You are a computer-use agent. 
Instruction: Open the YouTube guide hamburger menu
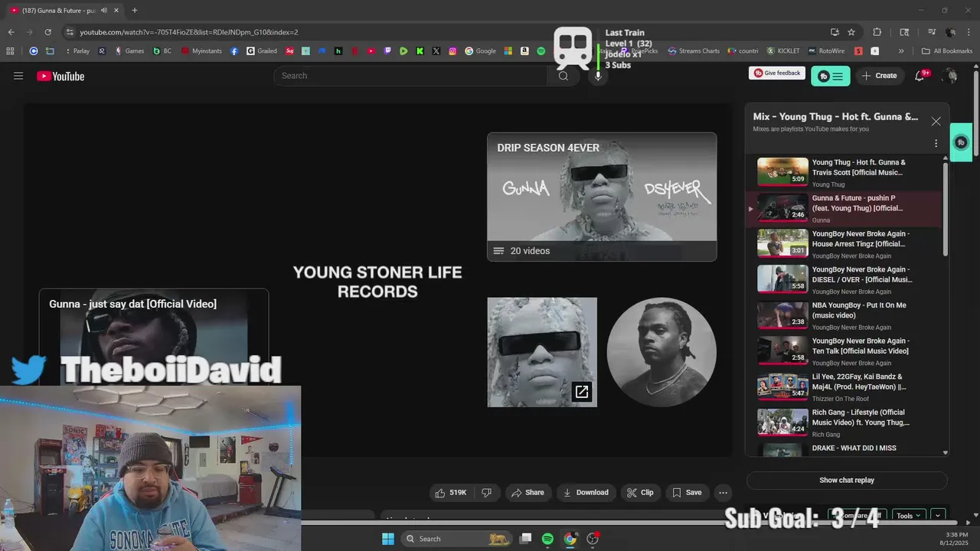[x=18, y=76]
